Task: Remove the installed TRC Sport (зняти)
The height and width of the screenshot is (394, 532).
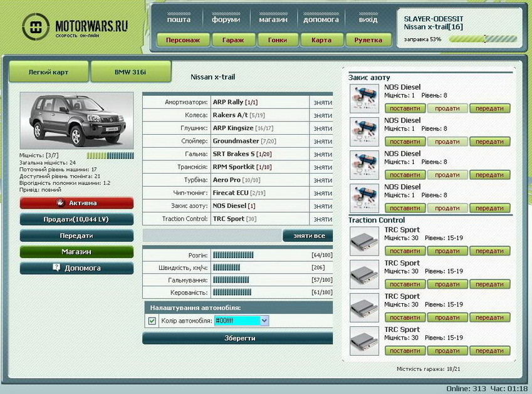Action: coord(323,219)
